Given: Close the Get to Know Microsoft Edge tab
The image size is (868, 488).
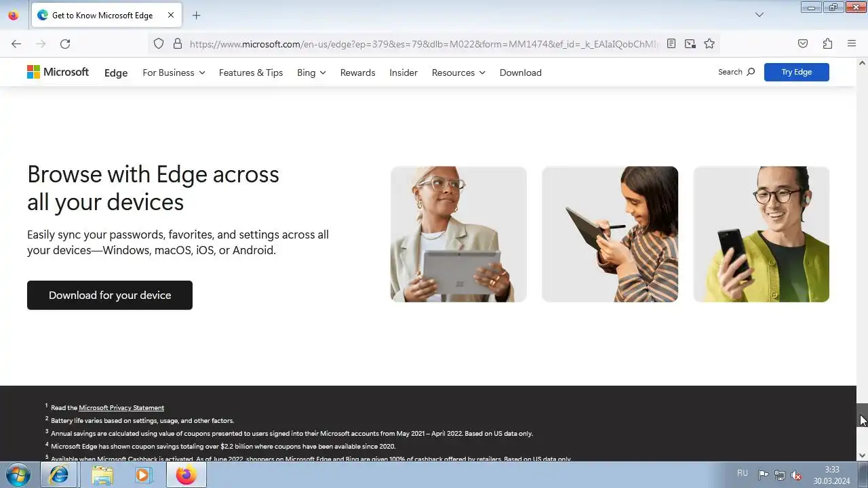Looking at the screenshot, I should tap(171, 15).
